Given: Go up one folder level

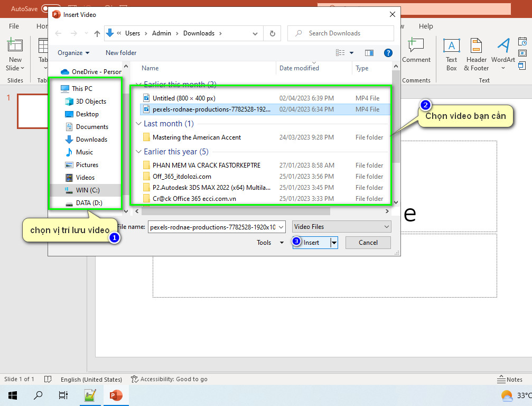Looking at the screenshot, I should click(97, 33).
